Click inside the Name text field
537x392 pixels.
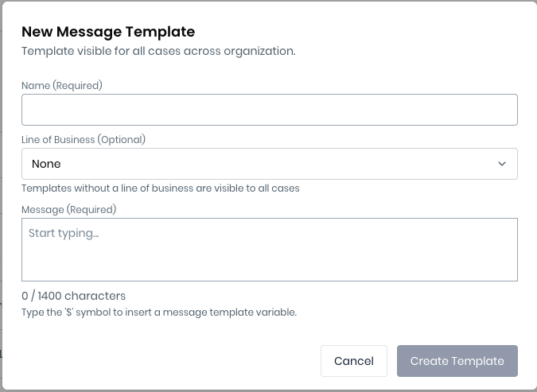tap(269, 110)
